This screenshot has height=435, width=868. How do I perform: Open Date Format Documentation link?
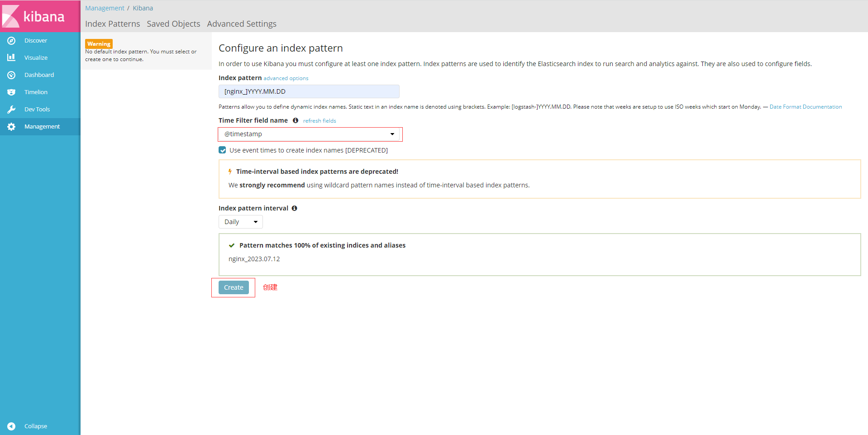click(806, 107)
